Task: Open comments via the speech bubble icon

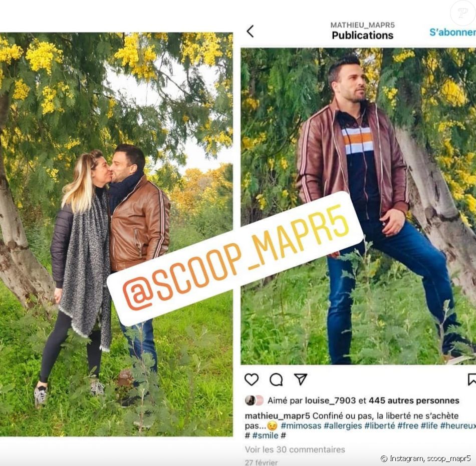Action: (276, 379)
